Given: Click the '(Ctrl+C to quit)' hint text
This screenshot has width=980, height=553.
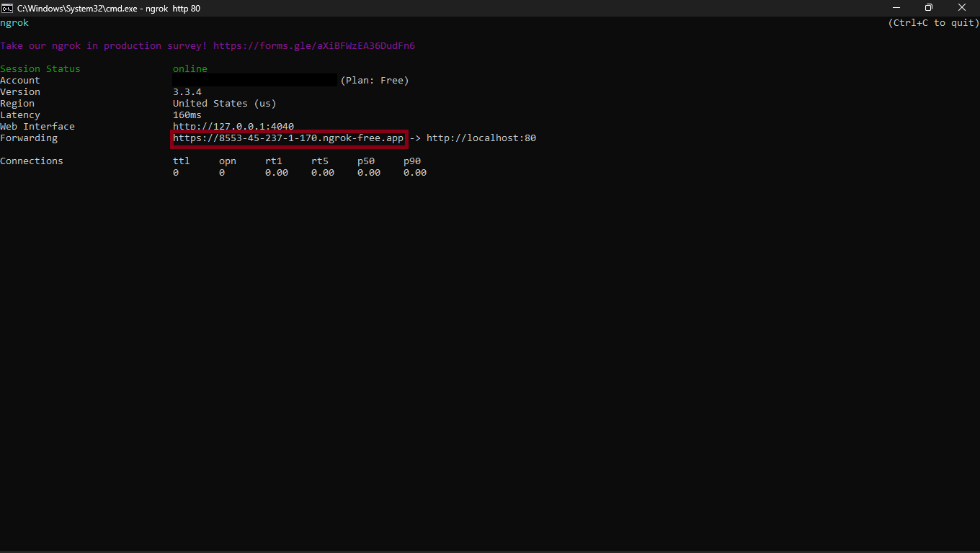Looking at the screenshot, I should (934, 23).
